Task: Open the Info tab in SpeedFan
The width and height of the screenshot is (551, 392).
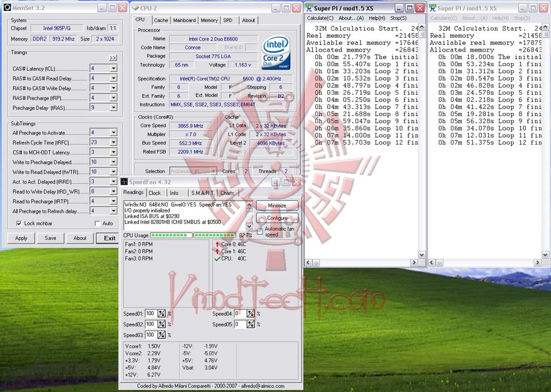Action: point(174,193)
